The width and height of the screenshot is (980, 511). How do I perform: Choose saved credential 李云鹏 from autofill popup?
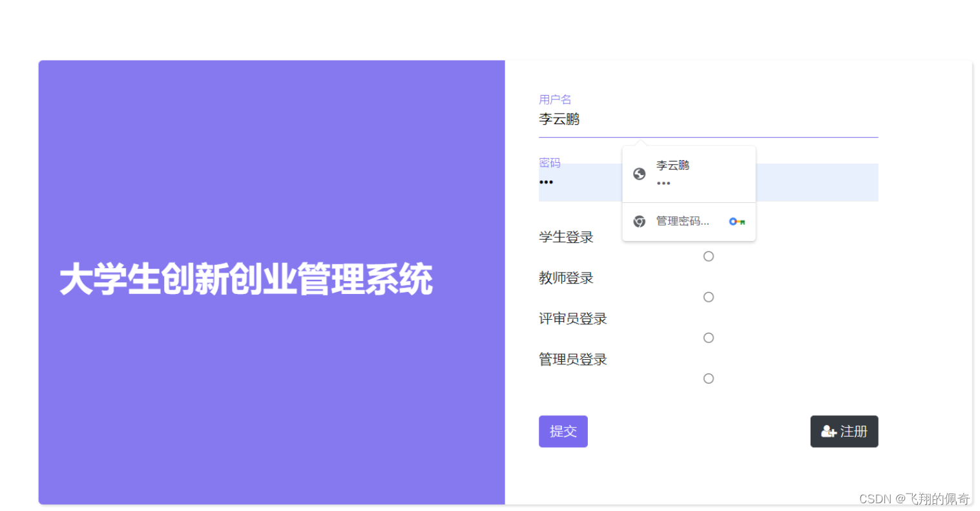click(x=689, y=174)
